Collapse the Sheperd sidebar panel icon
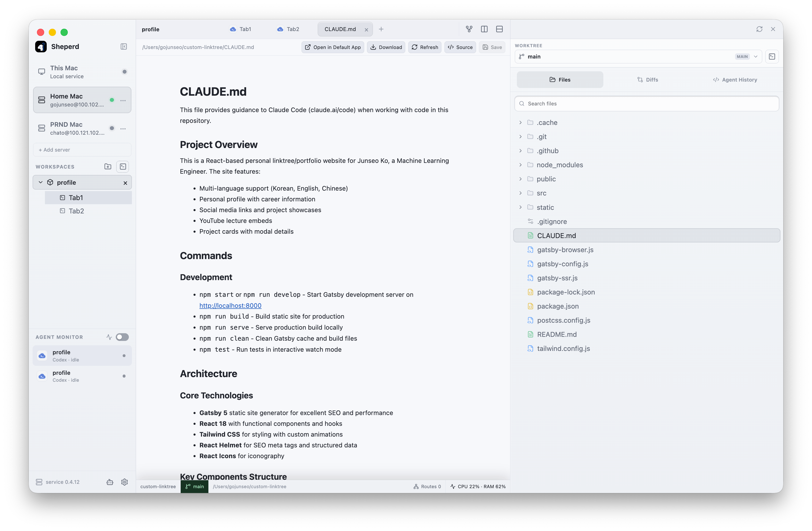 (124, 47)
